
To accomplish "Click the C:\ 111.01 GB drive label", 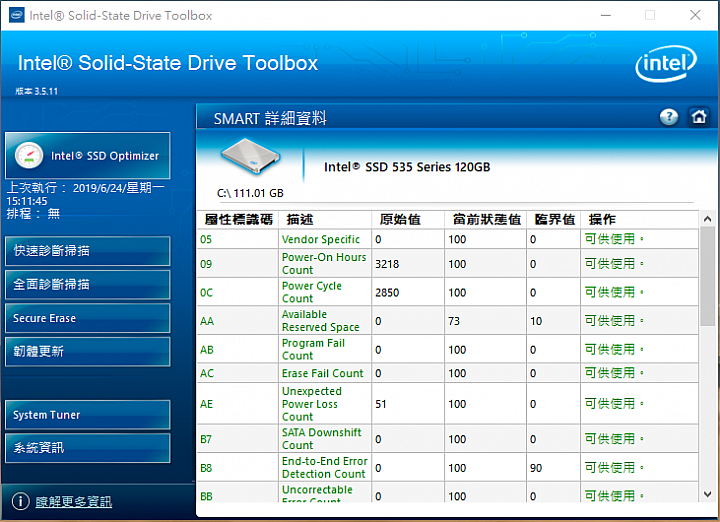I will pos(250,193).
